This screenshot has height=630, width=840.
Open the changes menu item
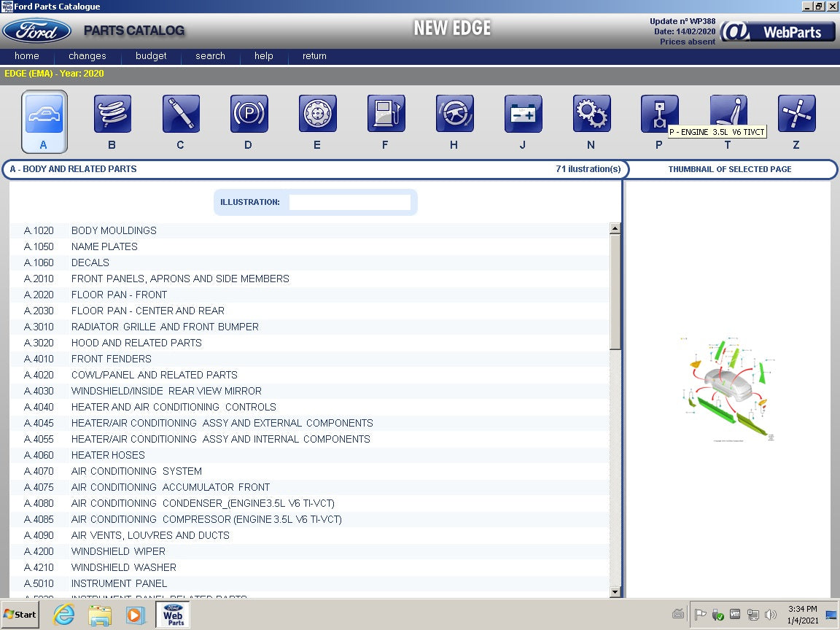pyautogui.click(x=87, y=56)
